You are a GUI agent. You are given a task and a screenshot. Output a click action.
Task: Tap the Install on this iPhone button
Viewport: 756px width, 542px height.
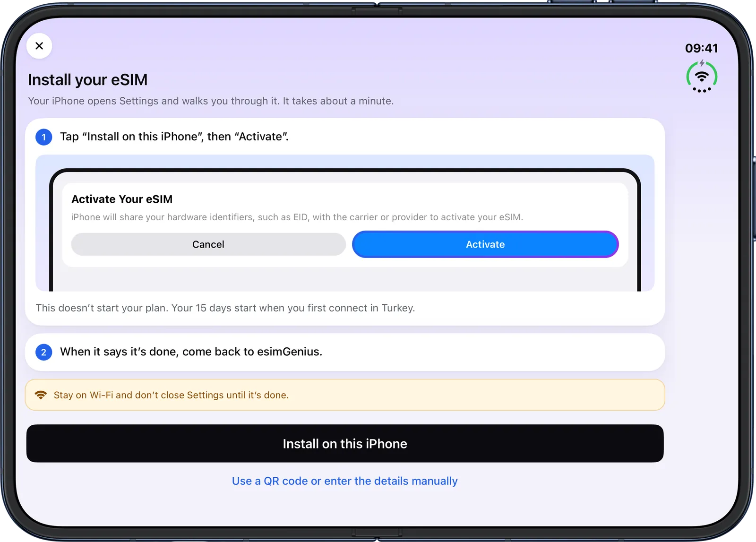(x=345, y=443)
